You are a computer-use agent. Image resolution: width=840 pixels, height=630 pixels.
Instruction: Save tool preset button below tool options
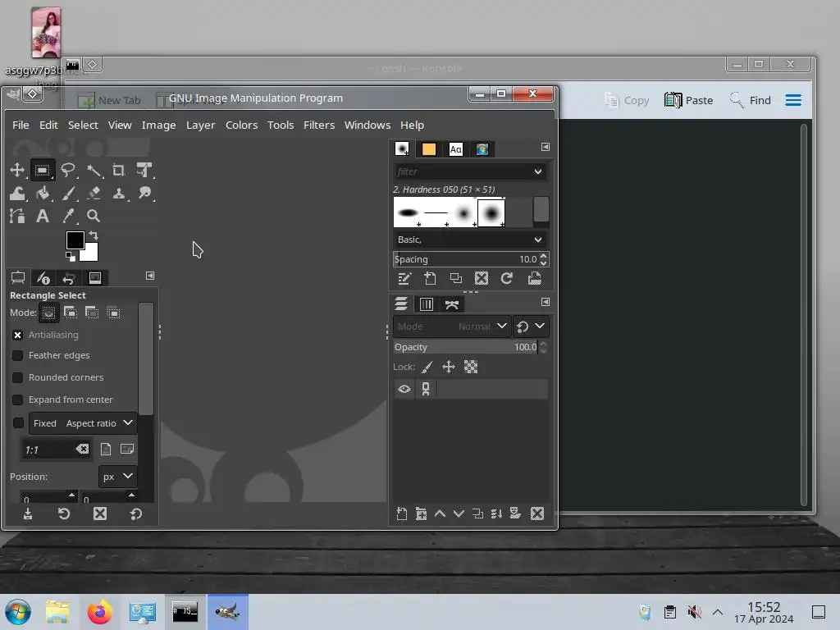pos(28,514)
